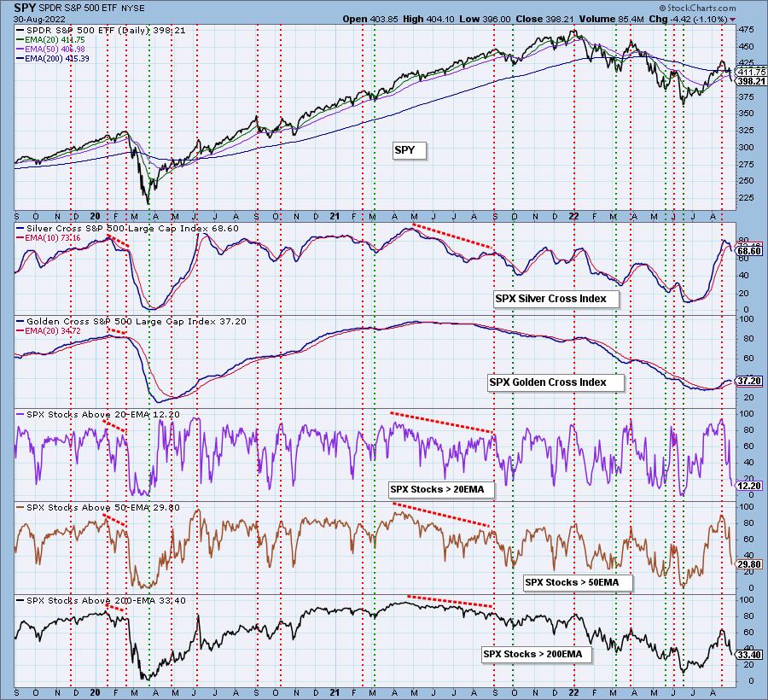Click the 29.80 value tag on right axis
Screen dimensions: 768x700
[x=750, y=564]
